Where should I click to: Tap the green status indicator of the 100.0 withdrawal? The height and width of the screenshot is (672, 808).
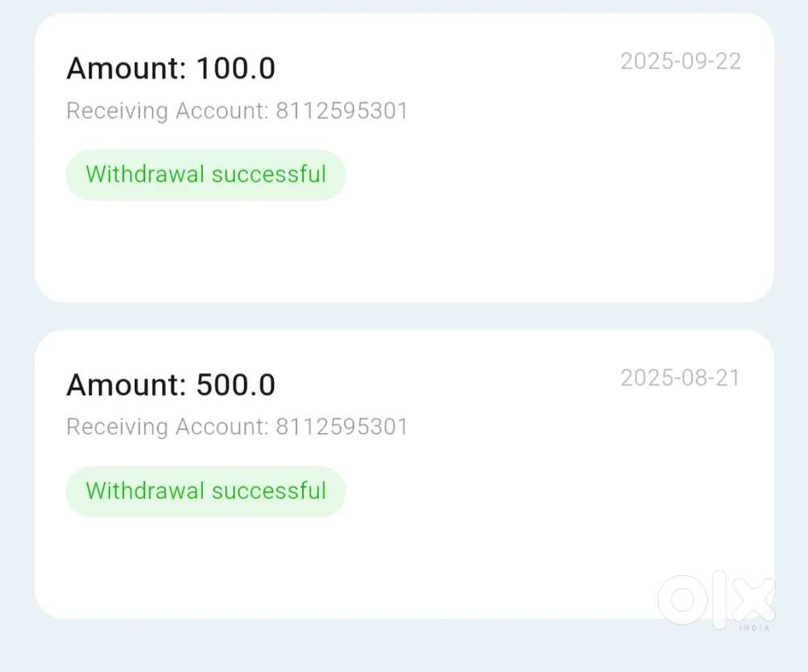205,174
